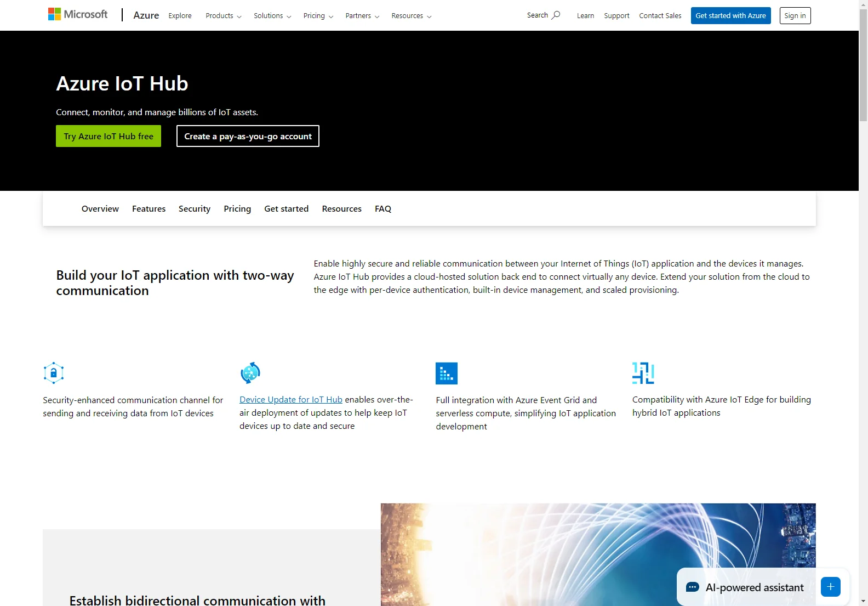The image size is (868, 606).
Task: Click the IoT Edge compatibility icon
Action: pyautogui.click(x=643, y=373)
